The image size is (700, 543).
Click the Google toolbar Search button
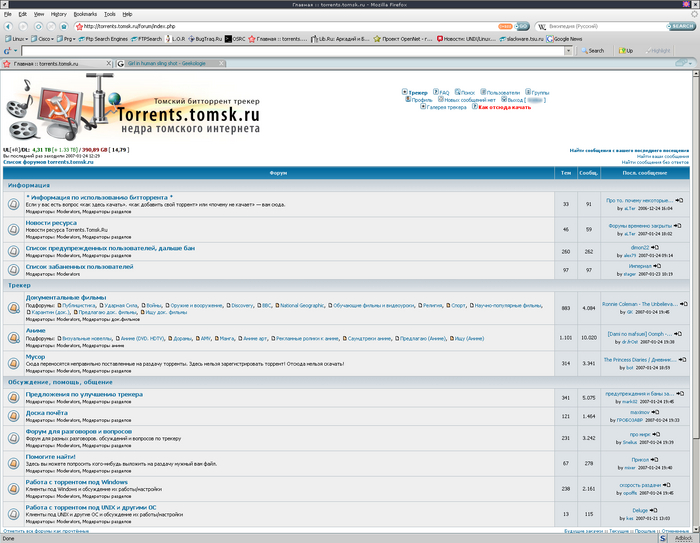tap(592, 51)
